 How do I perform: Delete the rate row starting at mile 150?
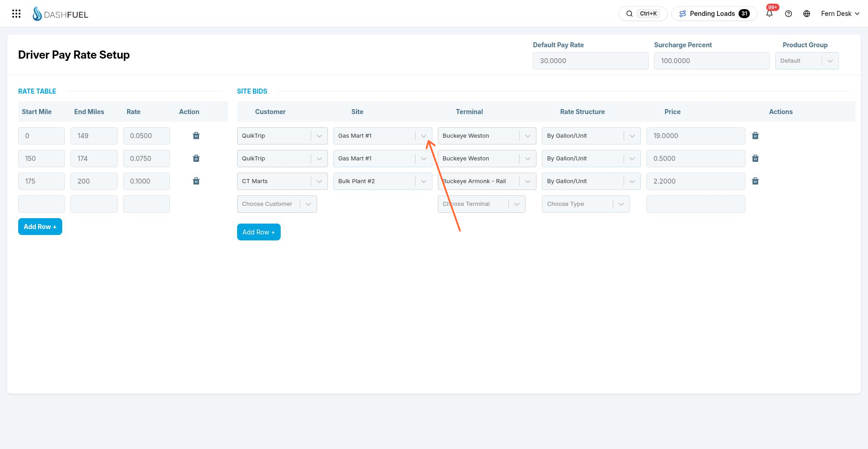pos(196,159)
